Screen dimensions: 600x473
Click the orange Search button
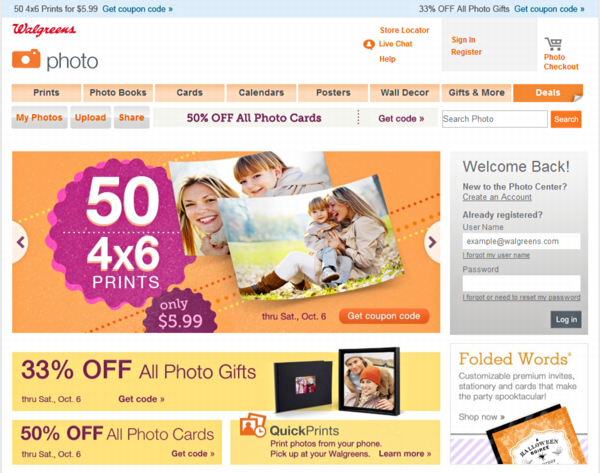566,119
